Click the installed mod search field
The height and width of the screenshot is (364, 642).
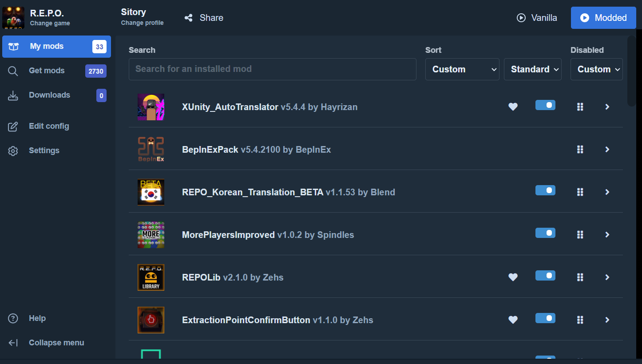pyautogui.click(x=273, y=69)
